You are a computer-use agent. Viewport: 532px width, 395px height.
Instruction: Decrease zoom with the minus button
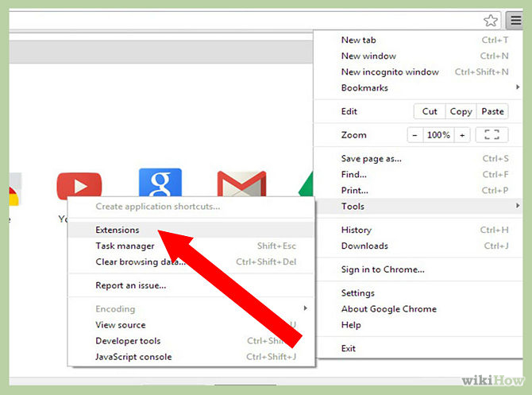point(414,135)
